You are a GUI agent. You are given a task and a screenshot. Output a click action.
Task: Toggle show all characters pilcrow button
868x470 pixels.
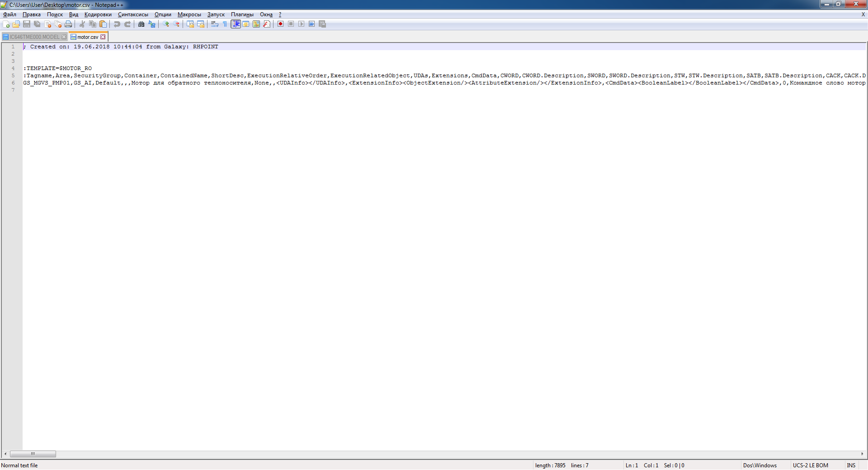[225, 24]
